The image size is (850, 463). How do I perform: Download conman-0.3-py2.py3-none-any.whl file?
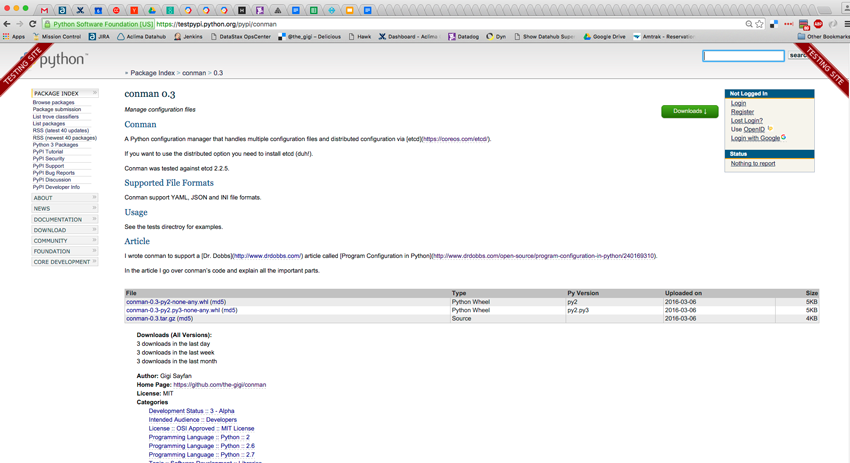coord(173,310)
